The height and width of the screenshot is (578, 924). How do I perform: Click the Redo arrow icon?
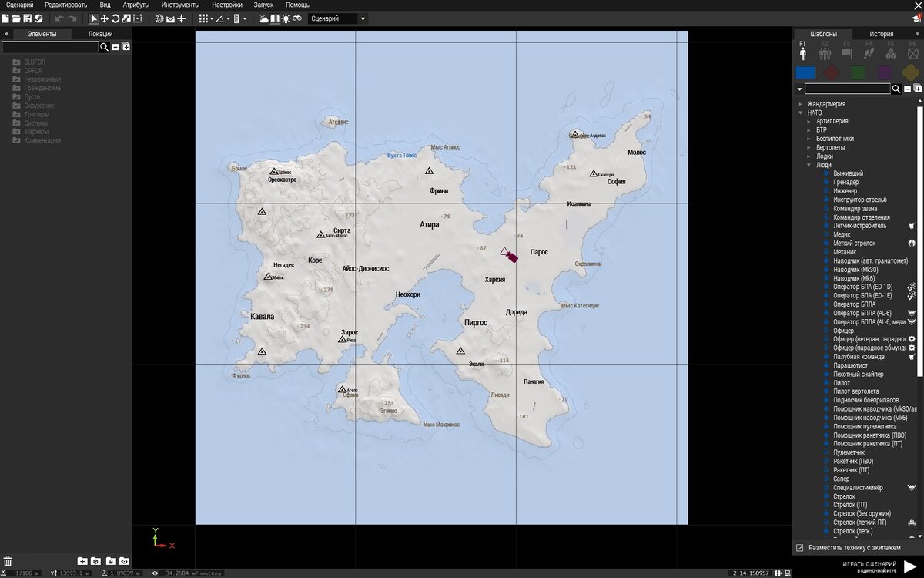72,18
